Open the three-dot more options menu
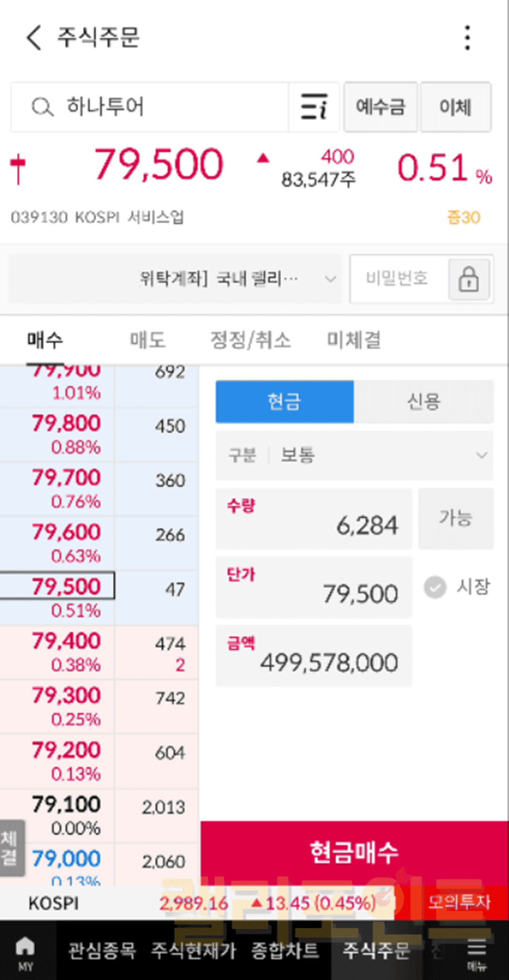Viewport: 509px width, 980px height. click(467, 38)
